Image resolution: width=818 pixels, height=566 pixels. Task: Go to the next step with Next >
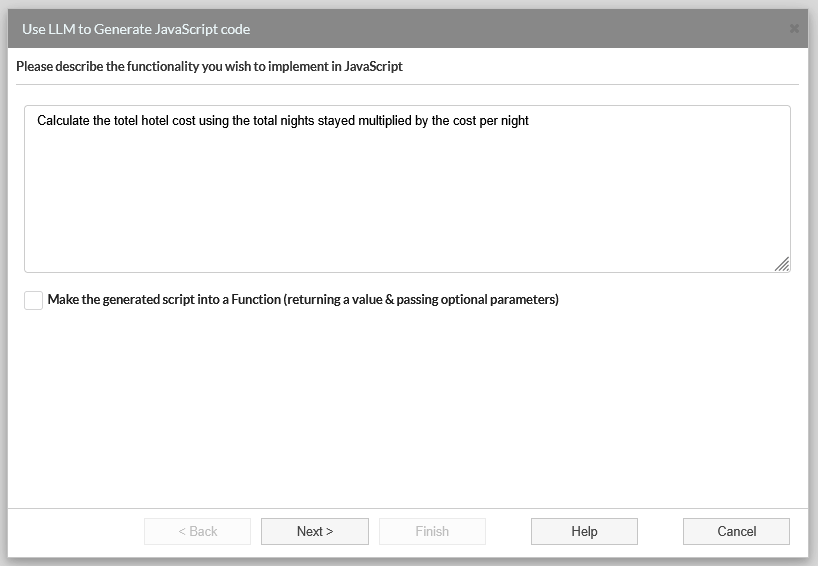tap(315, 531)
